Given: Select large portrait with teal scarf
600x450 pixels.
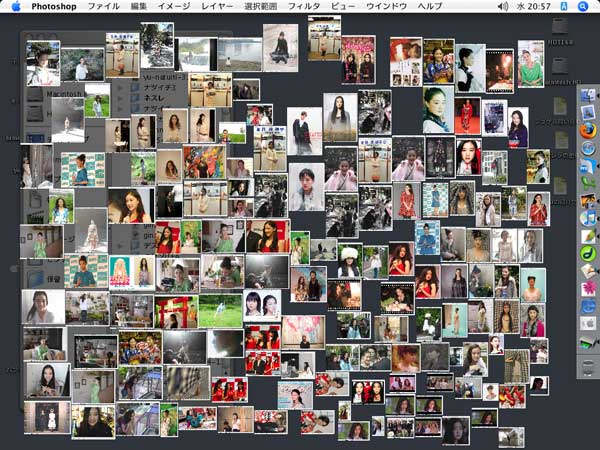Looking at the screenshot, I should (438, 109).
